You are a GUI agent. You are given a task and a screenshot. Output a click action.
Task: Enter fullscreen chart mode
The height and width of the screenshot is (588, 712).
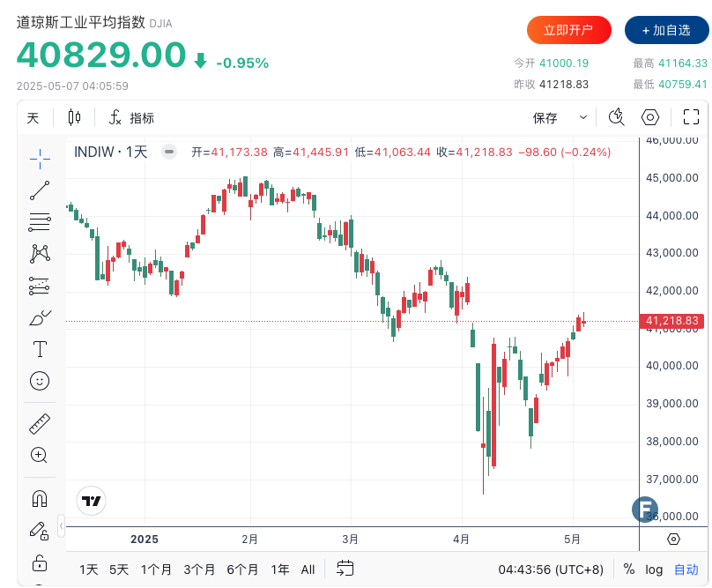tap(692, 117)
